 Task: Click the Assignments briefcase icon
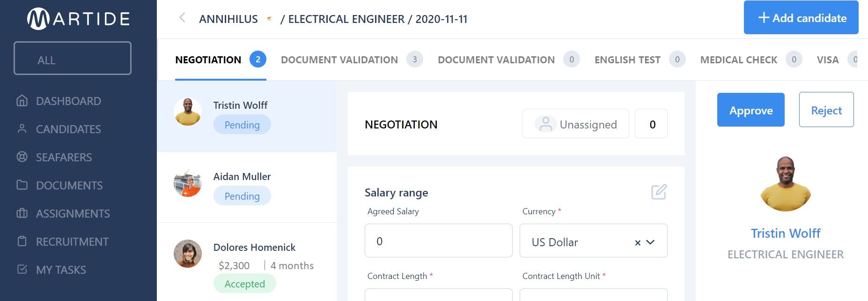pyautogui.click(x=22, y=213)
